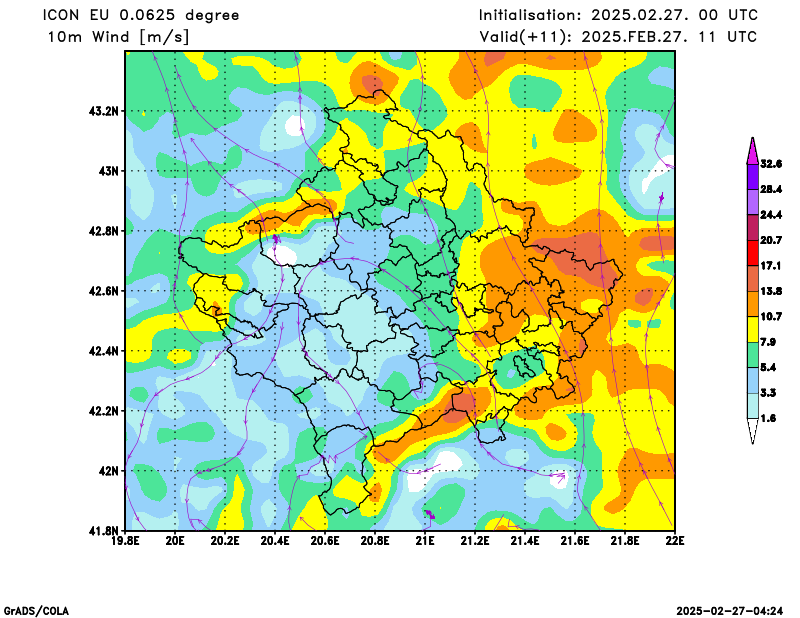The image size is (800, 618).
Task: Click the "17.1" legend value
Action: (x=771, y=266)
